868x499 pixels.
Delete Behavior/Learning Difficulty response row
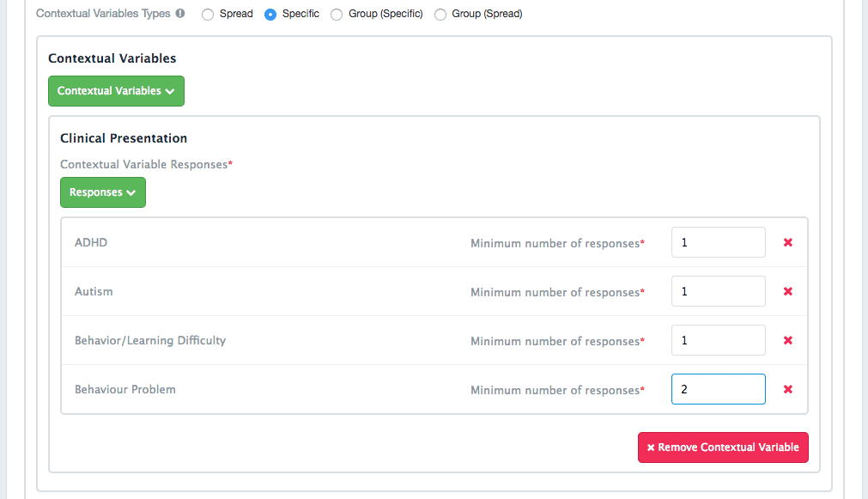click(788, 340)
